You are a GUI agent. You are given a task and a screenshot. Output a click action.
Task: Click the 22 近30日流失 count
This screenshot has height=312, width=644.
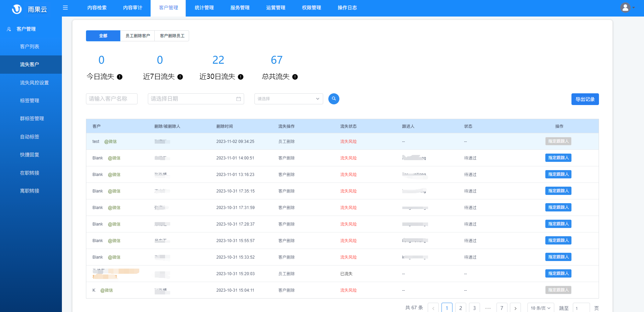tap(218, 60)
